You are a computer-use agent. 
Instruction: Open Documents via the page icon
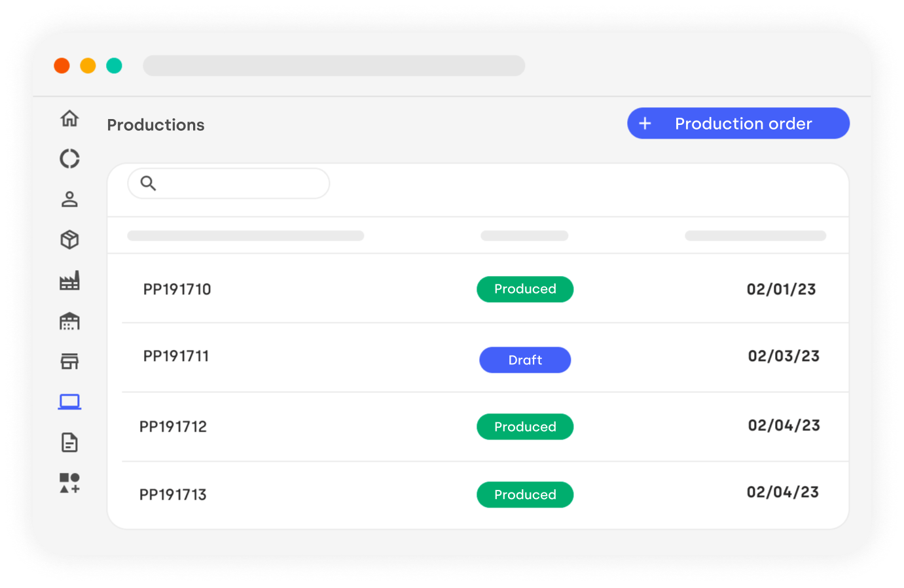70,442
